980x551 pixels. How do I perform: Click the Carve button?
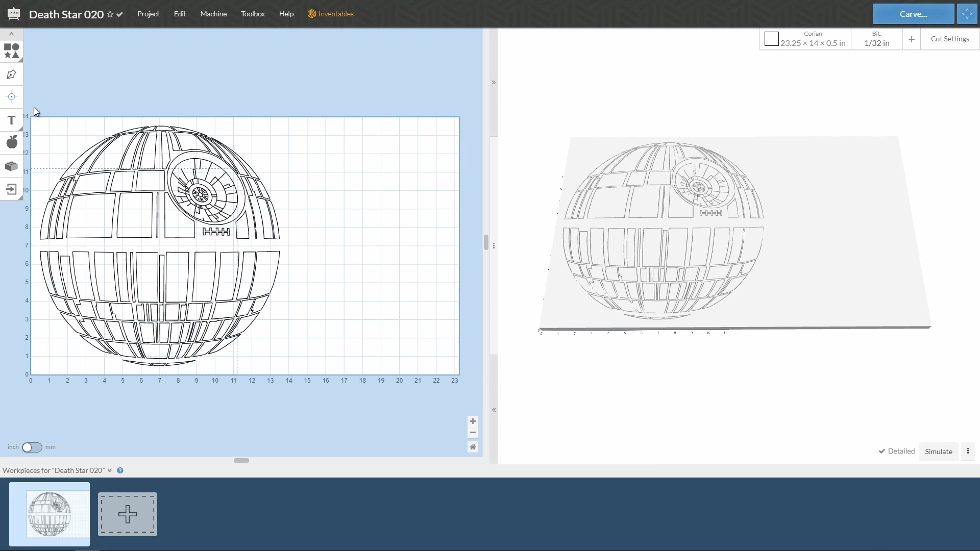913,13
